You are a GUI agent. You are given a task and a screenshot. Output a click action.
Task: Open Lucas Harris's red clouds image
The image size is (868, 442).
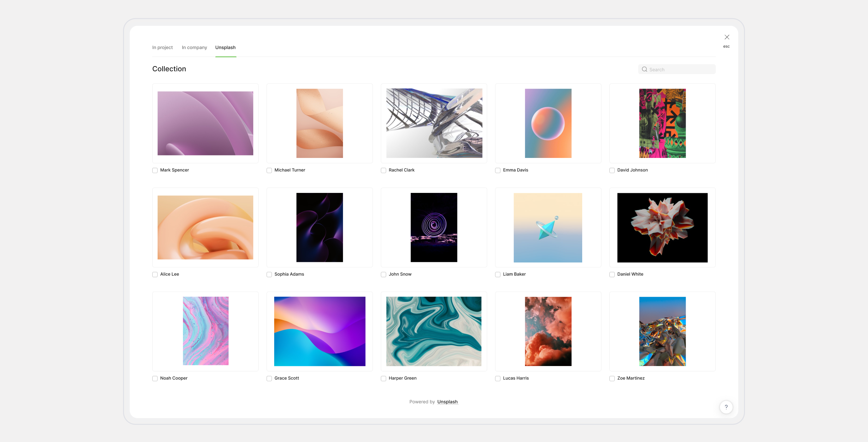click(x=548, y=331)
